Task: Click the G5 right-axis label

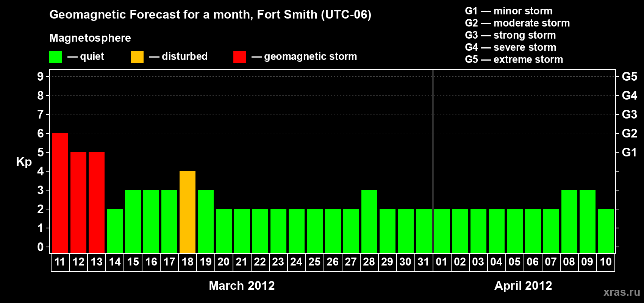Action: tap(630, 77)
